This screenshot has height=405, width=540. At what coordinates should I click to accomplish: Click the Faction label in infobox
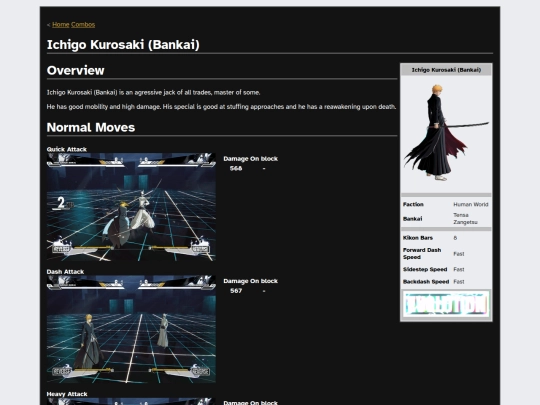point(413,204)
